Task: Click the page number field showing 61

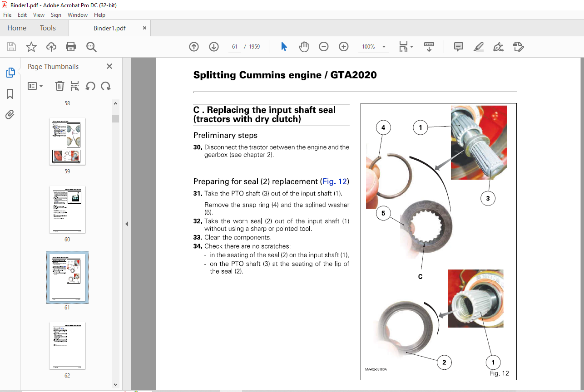Action: click(234, 47)
